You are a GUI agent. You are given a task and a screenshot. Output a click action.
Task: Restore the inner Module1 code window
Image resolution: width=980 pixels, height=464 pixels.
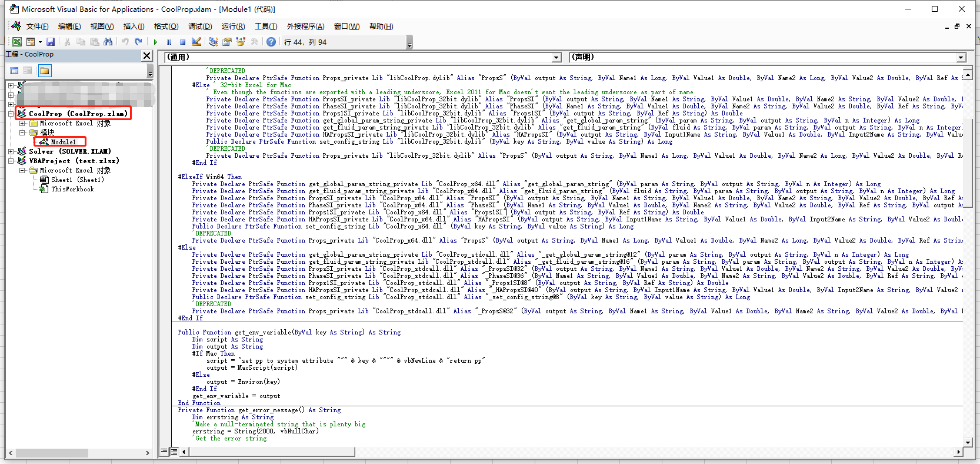pos(957,26)
